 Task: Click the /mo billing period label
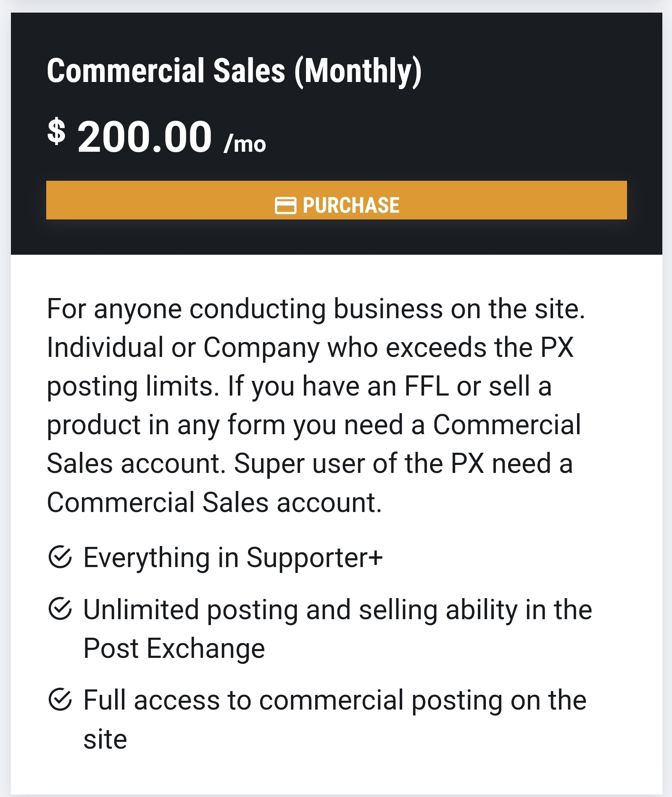tap(245, 144)
